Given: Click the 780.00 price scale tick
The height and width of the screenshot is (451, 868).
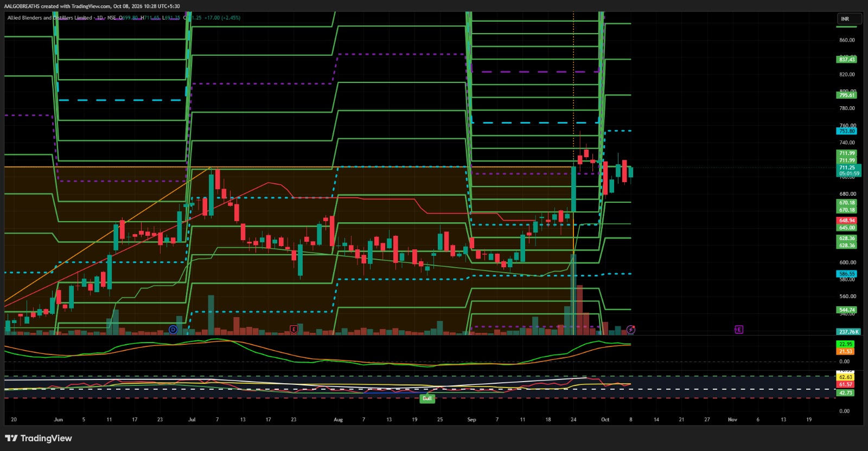Looking at the screenshot, I should (847, 108).
